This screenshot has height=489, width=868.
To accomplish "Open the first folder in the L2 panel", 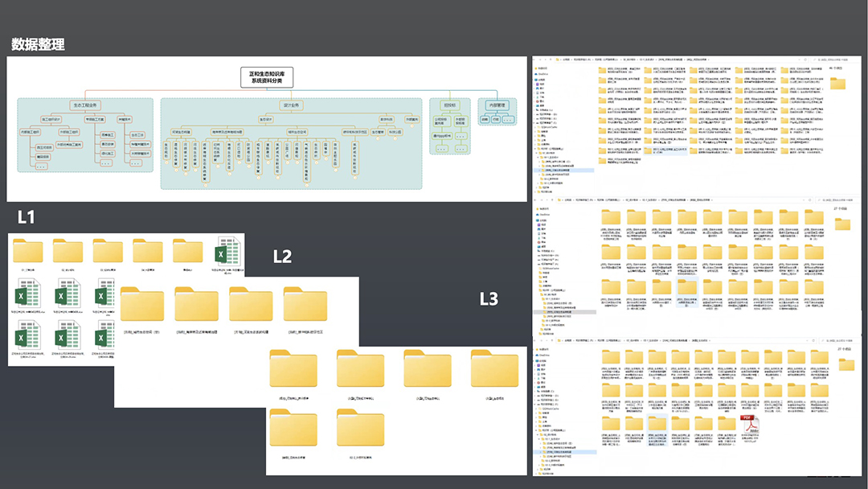I will click(143, 306).
